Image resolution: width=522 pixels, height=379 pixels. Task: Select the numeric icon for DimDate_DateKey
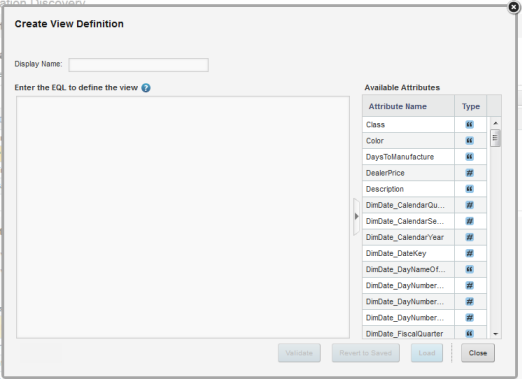[x=469, y=253]
